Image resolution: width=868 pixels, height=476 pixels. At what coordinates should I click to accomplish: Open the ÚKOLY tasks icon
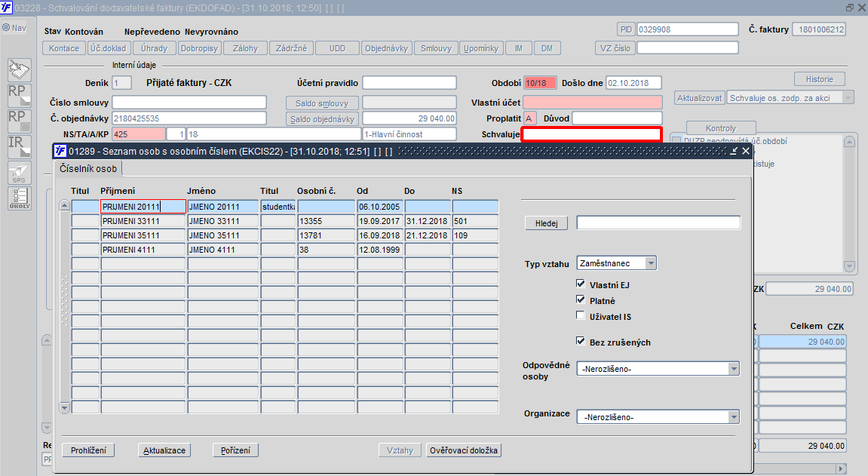20,198
